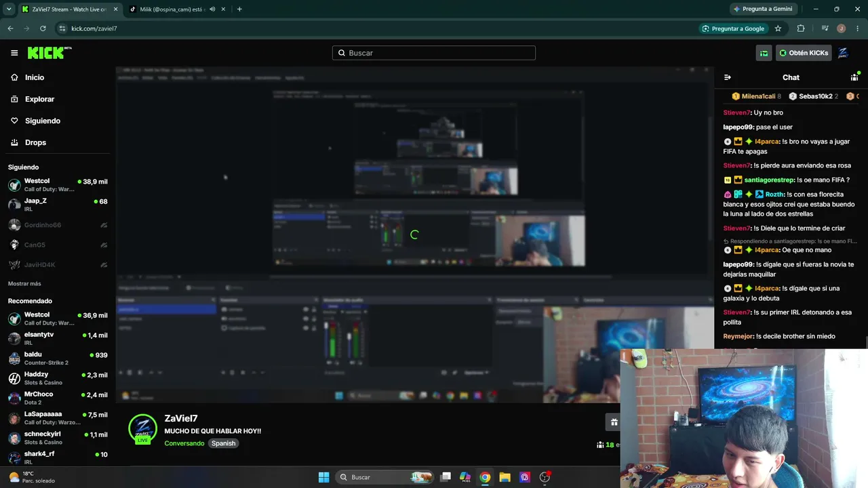868x488 pixels.
Task: Switch to OBS Studio on the taskbar
Action: pyautogui.click(x=545, y=477)
